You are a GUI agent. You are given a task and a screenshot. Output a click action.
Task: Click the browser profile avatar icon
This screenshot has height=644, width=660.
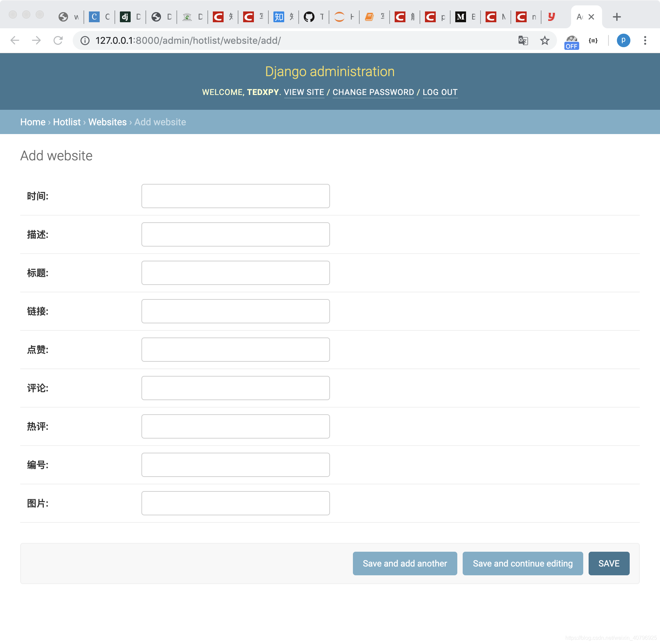[624, 40]
